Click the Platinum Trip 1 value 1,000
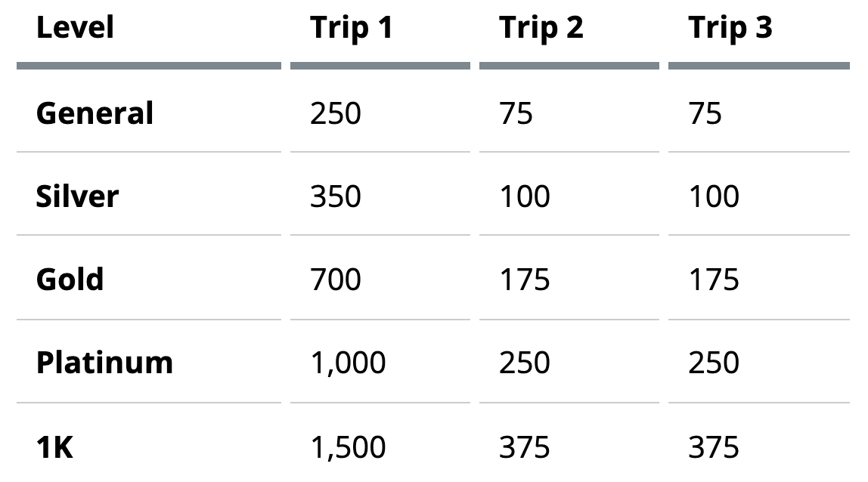 pyautogui.click(x=348, y=363)
